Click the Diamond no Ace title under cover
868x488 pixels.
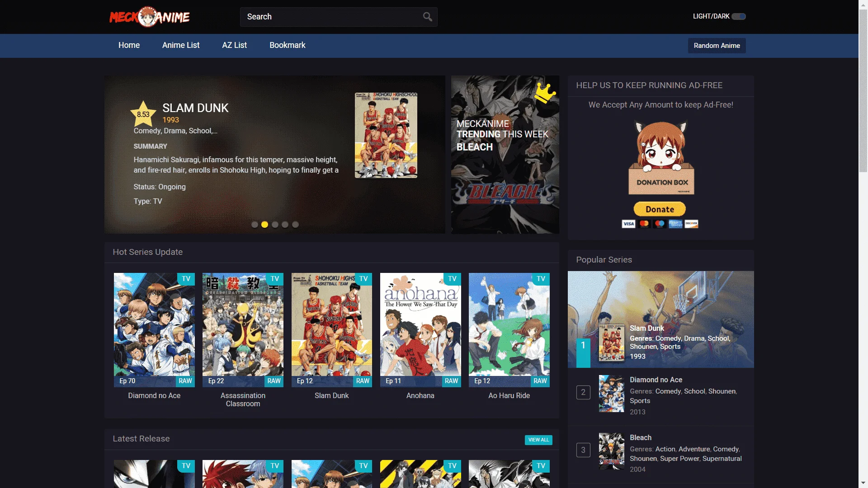pos(154,395)
